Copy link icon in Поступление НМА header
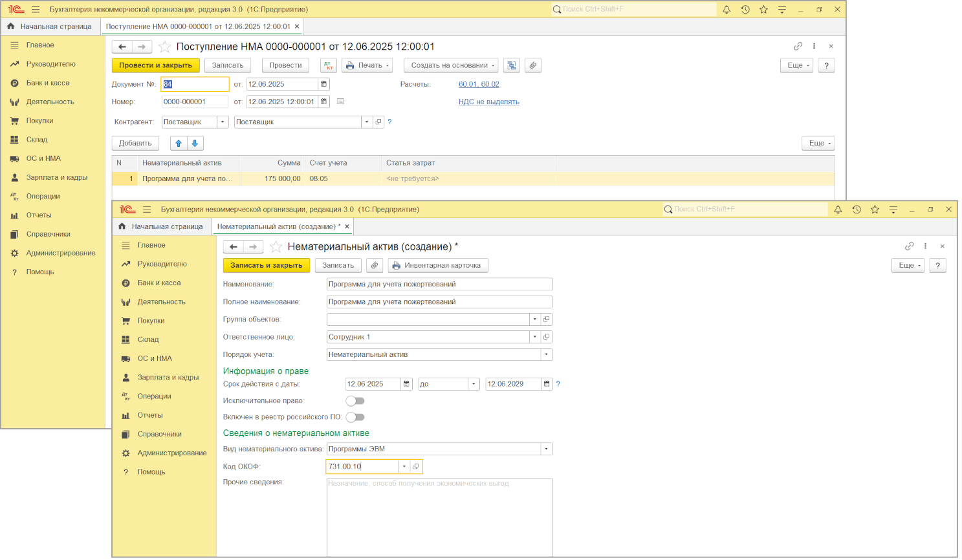Image resolution: width=962 pixels, height=560 pixels. pos(798,46)
